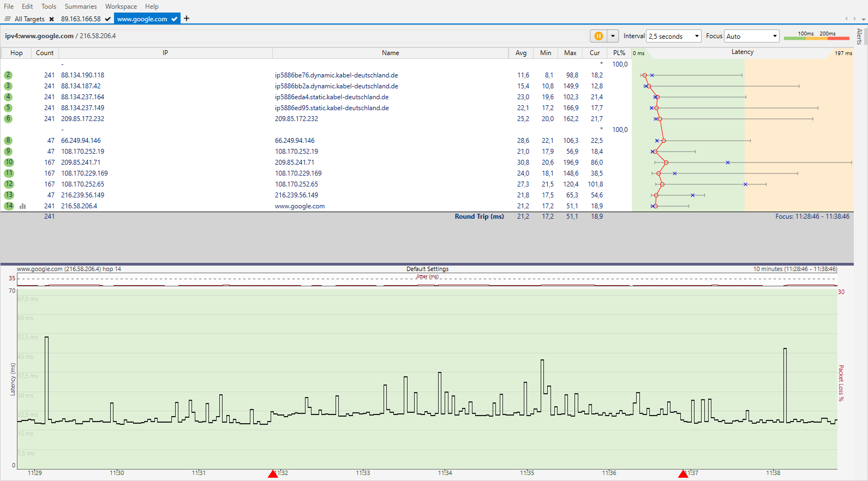The width and height of the screenshot is (868, 481).
Task: Click the Min column header
Action: [546, 53]
